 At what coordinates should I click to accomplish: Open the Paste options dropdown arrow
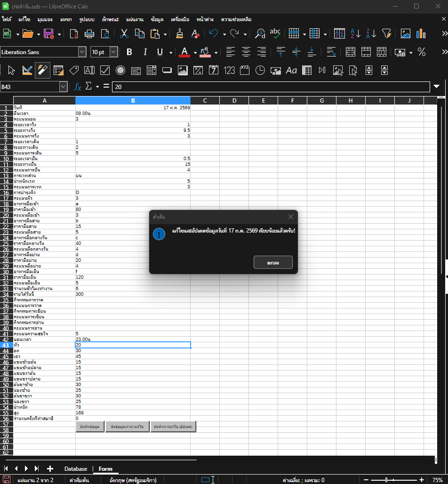(x=165, y=34)
